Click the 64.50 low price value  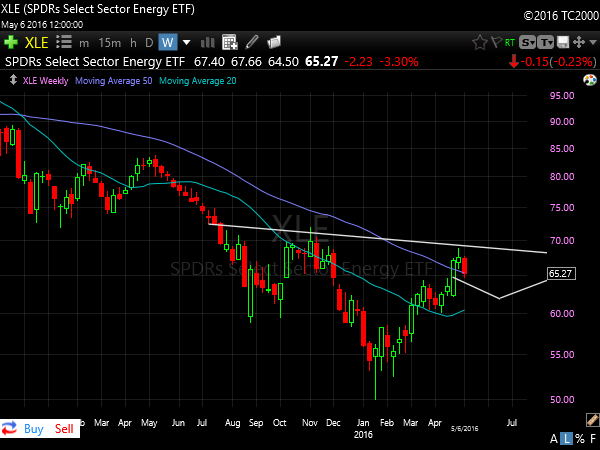point(283,62)
